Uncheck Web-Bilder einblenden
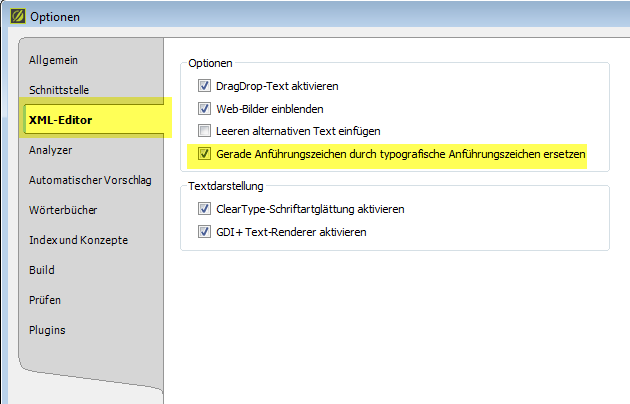 click(205, 109)
